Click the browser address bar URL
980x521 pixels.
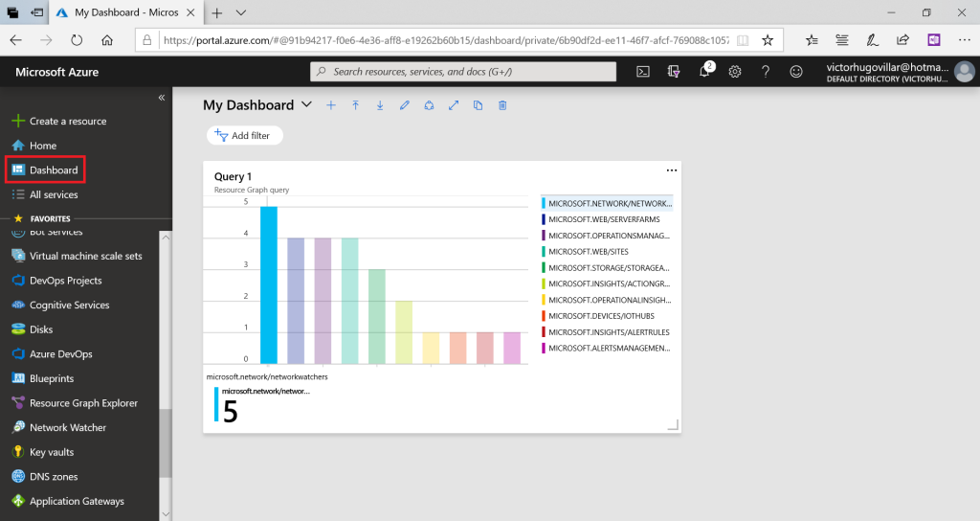click(x=446, y=40)
